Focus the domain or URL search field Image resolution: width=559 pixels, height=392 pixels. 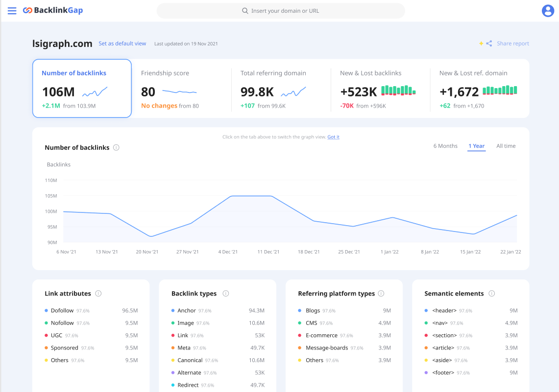tap(281, 11)
